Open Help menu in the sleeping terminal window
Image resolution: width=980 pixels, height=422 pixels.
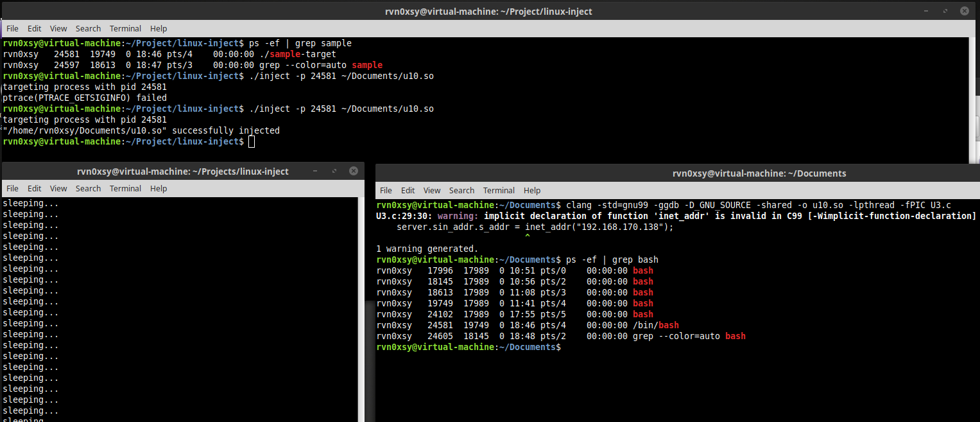coord(159,188)
